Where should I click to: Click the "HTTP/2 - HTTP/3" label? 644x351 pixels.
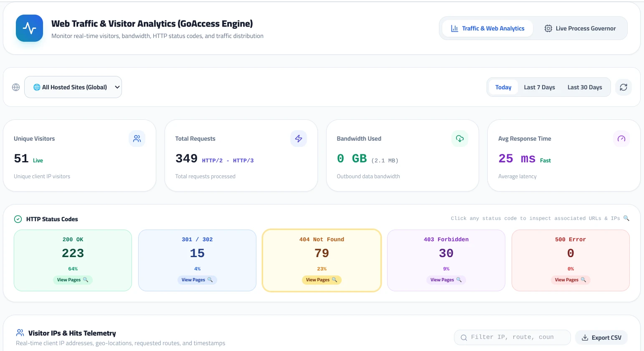tap(228, 161)
